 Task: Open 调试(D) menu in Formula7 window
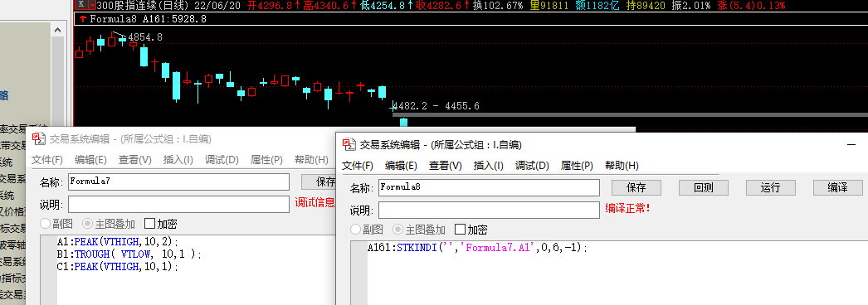222,160
